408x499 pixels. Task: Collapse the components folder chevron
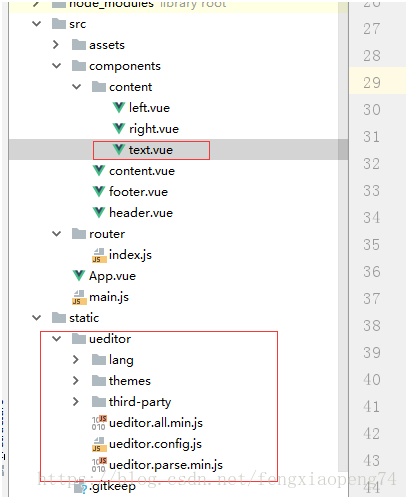57,66
